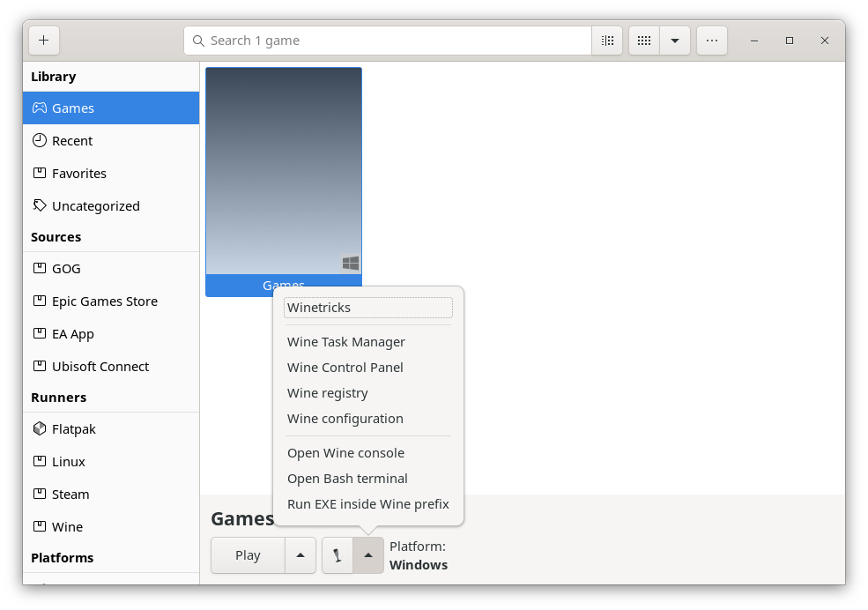Click the Steam runner icon
The height and width of the screenshot is (610, 868).
(40, 494)
